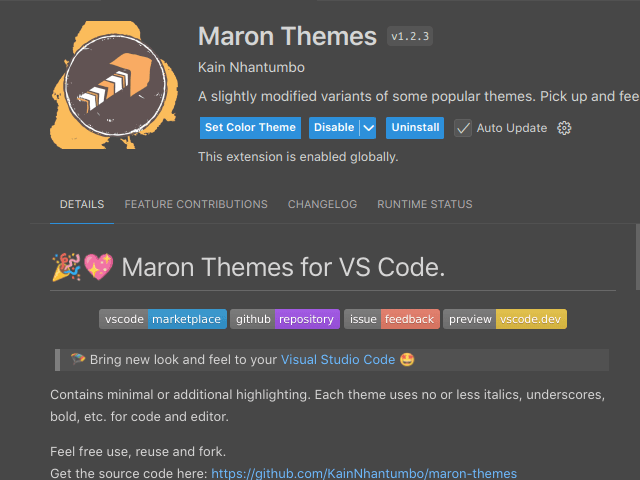The image size is (640, 480).
Task: Open the maron-themes GitHub source URL
Action: tap(364, 473)
